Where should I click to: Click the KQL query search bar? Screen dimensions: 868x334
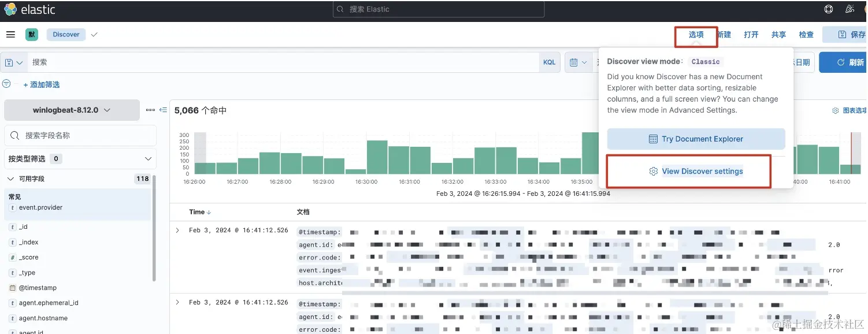click(283, 62)
